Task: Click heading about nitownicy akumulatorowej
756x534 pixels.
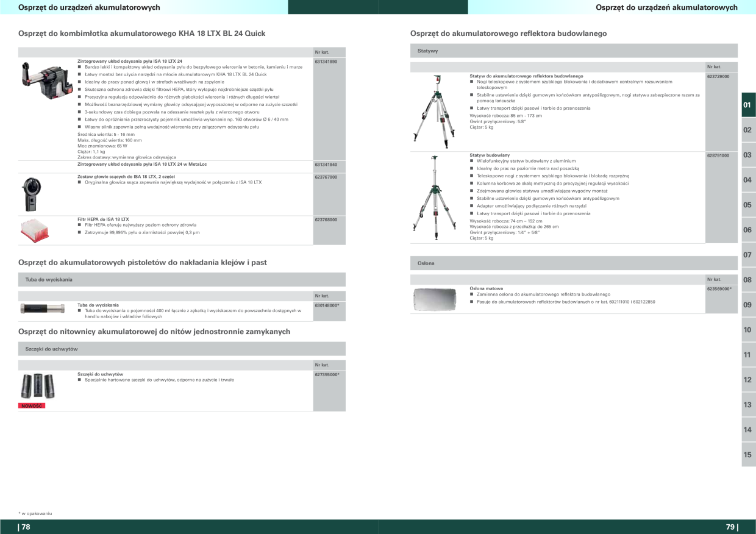Action: click(x=154, y=332)
